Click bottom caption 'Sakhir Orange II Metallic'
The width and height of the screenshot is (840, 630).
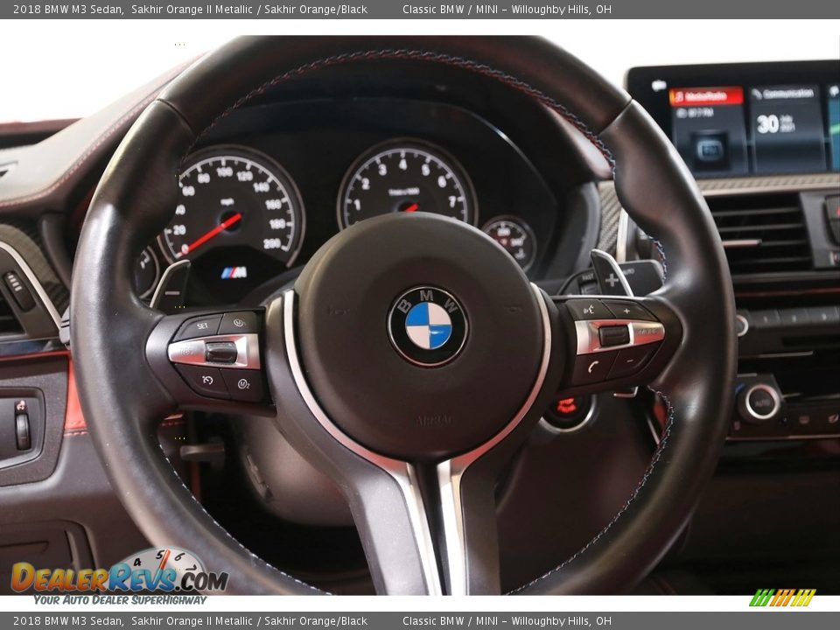click(x=192, y=621)
